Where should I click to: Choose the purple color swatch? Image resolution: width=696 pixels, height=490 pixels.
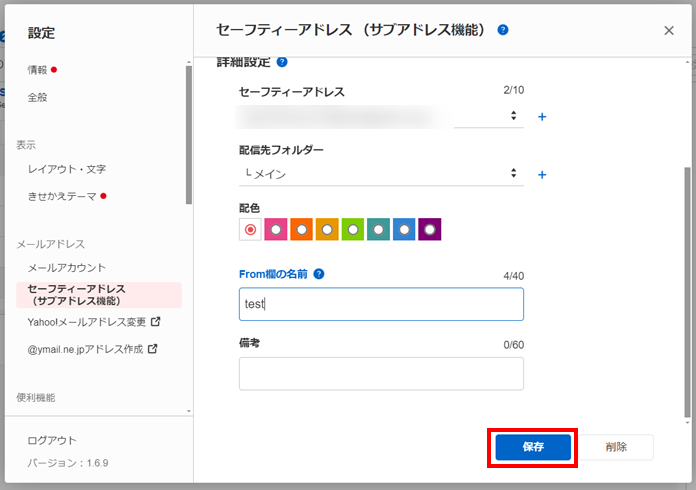click(x=430, y=230)
